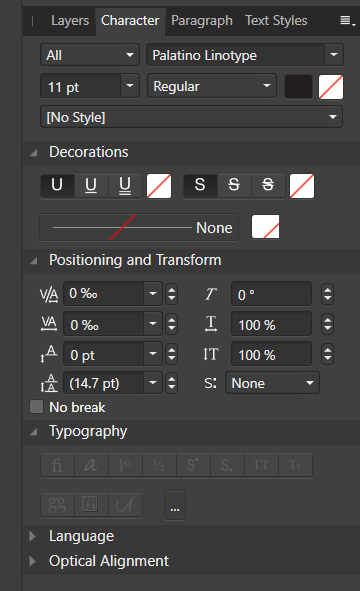Open the font collection dropdown showing All
Screen dimensions: 360x591
pos(90,55)
